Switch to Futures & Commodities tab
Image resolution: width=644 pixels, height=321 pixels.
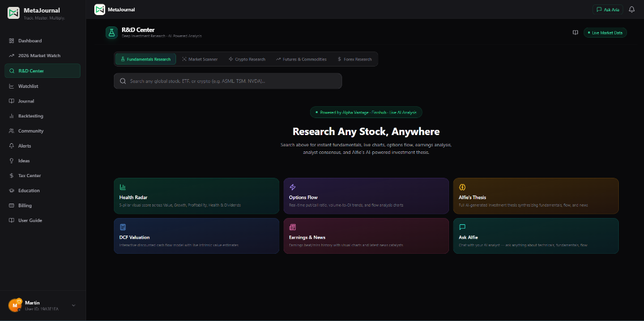[301, 59]
